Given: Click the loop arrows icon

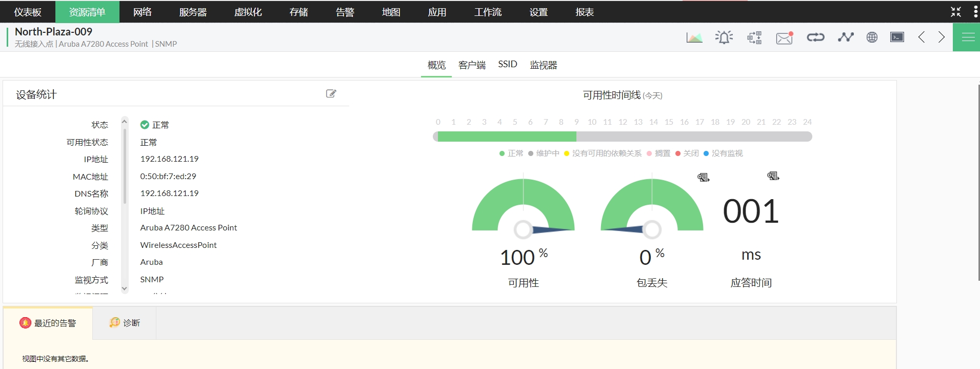Looking at the screenshot, I should point(815,37).
